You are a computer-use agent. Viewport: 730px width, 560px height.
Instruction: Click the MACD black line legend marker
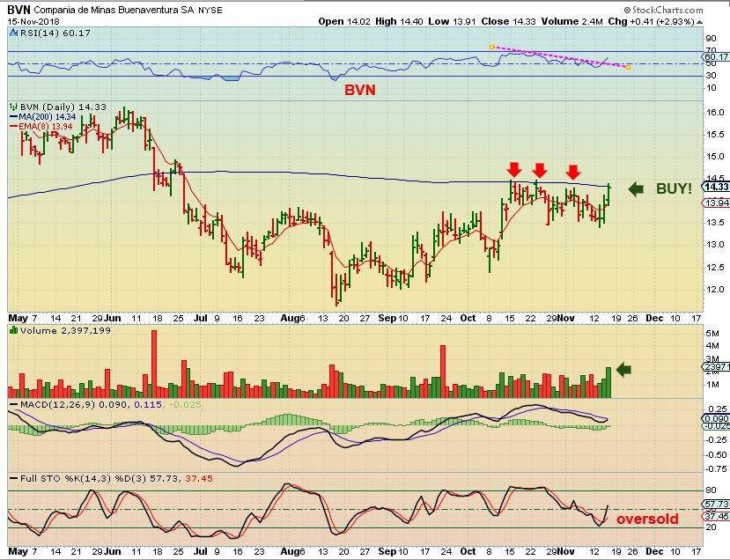pyautogui.click(x=14, y=405)
